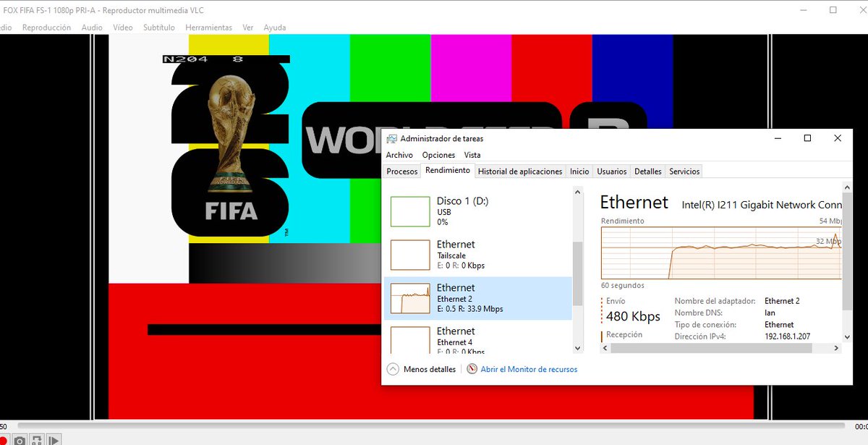Screen dimensions: 868x445
Task: Take a snapshot with VLC camera icon
Action: [20, 439]
